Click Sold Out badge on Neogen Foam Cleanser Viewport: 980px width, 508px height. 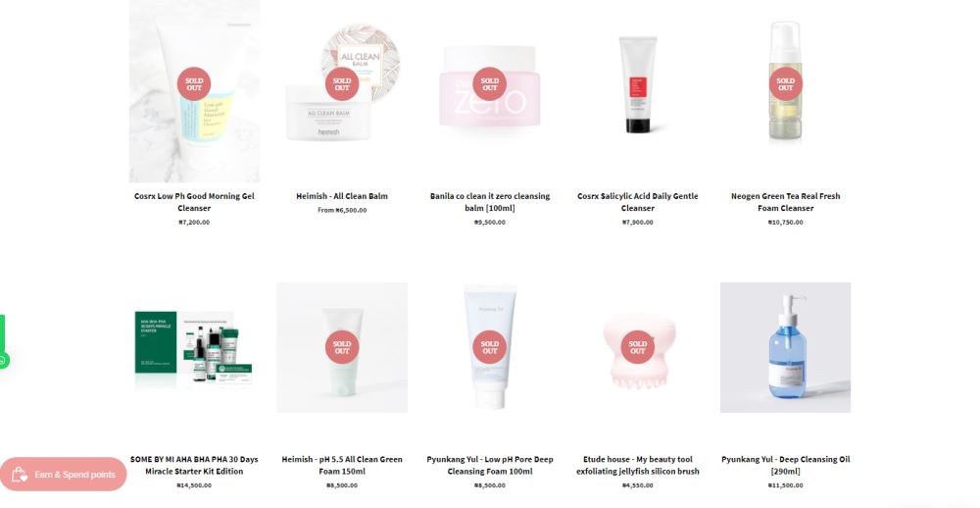tap(786, 83)
